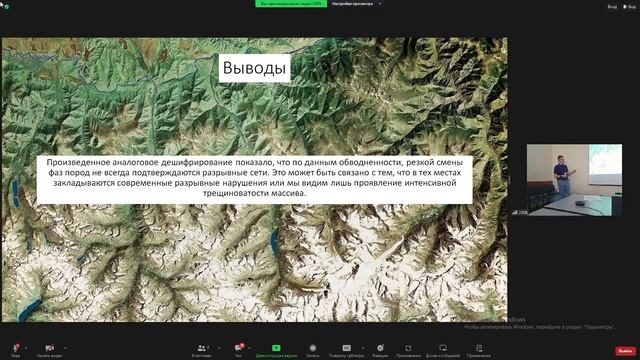Click the View button at top right
The height and width of the screenshot is (360, 640).
click(x=630, y=7)
